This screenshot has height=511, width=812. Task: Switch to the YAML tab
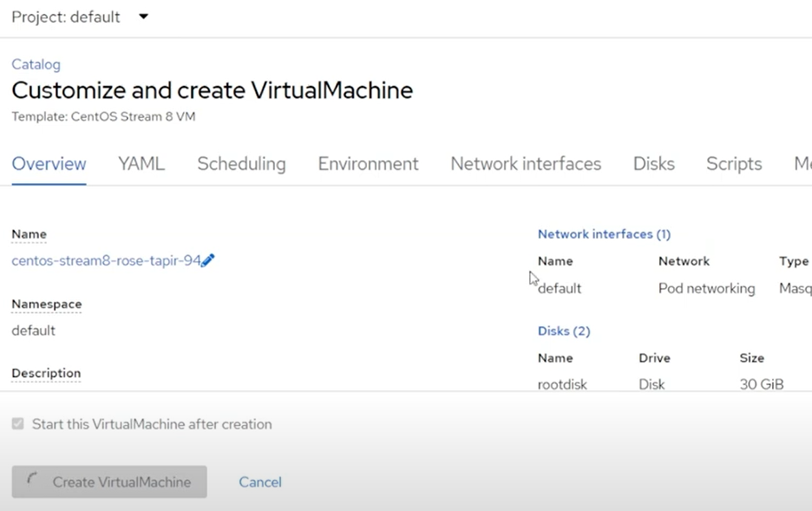tap(141, 163)
